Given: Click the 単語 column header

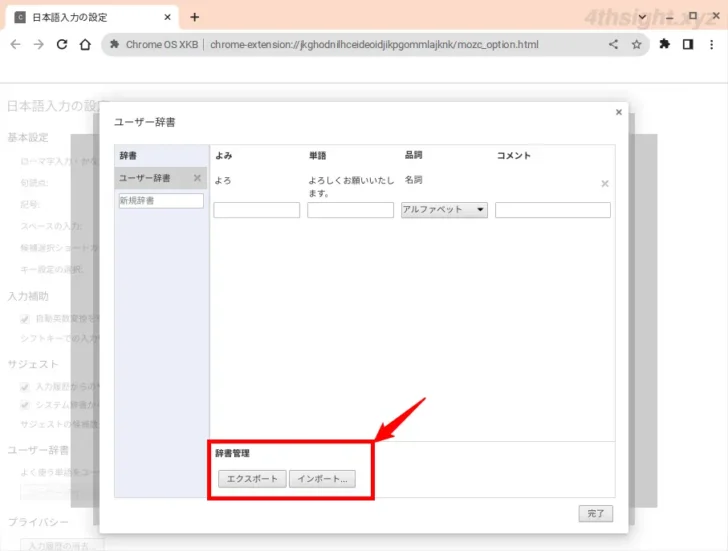Looking at the screenshot, I should pos(318,156).
